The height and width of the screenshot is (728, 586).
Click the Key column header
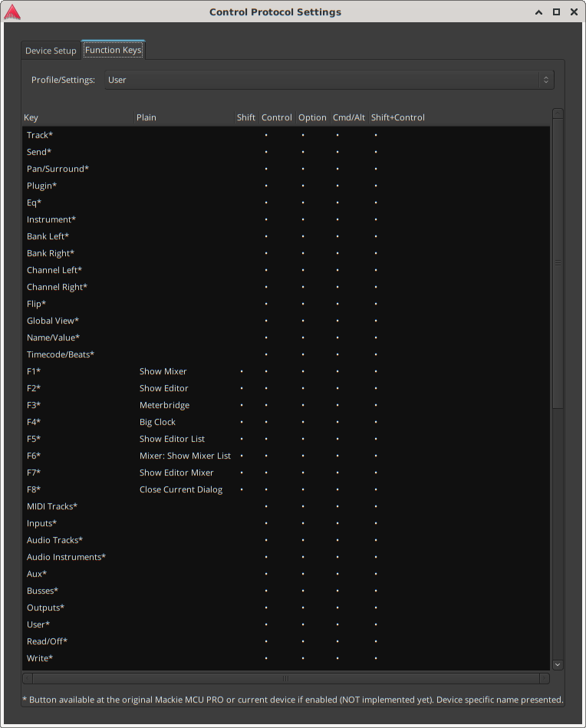pos(31,117)
